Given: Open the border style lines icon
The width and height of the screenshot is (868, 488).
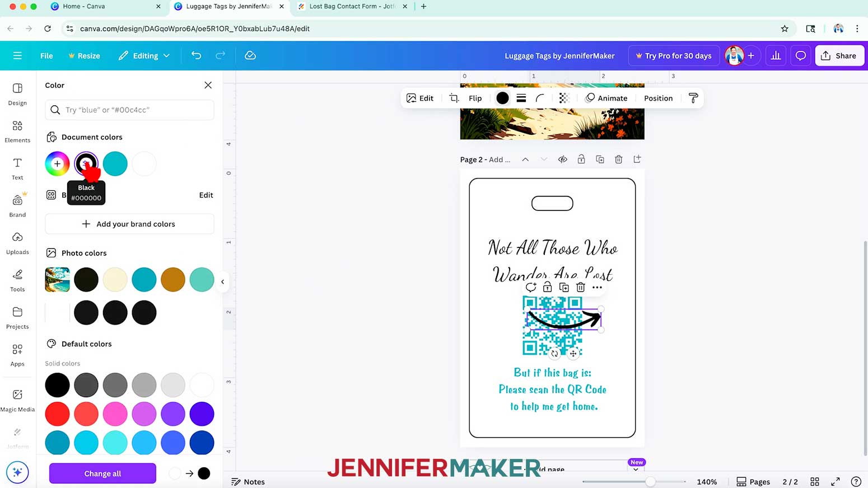Looking at the screenshot, I should [x=521, y=98].
